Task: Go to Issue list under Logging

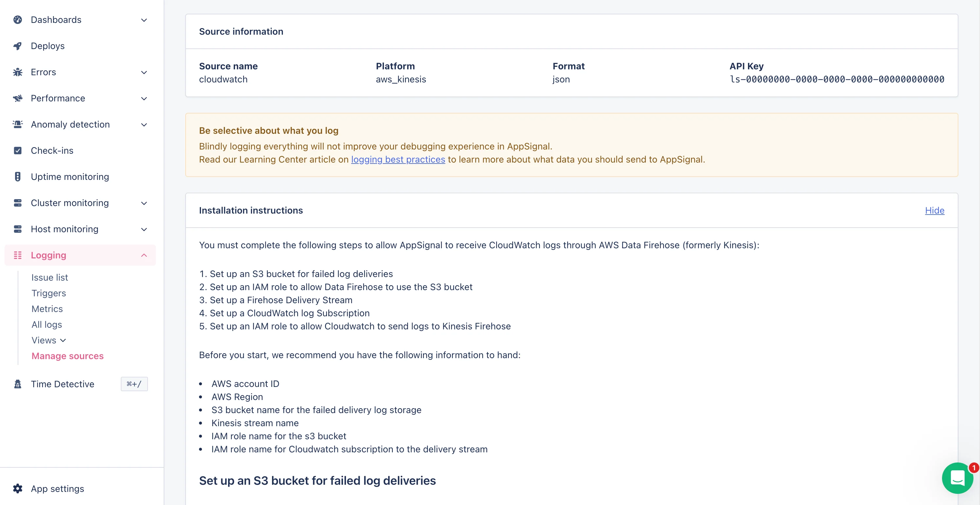Action: (50, 278)
